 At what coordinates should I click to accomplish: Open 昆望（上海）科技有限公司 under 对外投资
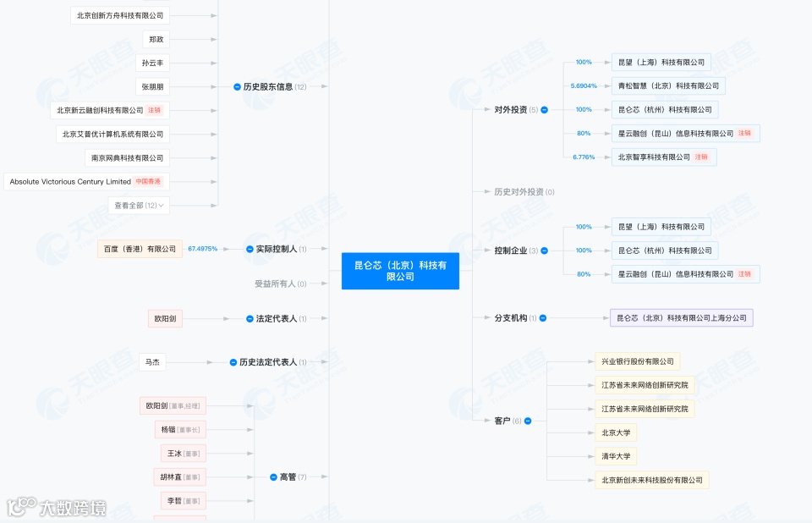pos(661,62)
